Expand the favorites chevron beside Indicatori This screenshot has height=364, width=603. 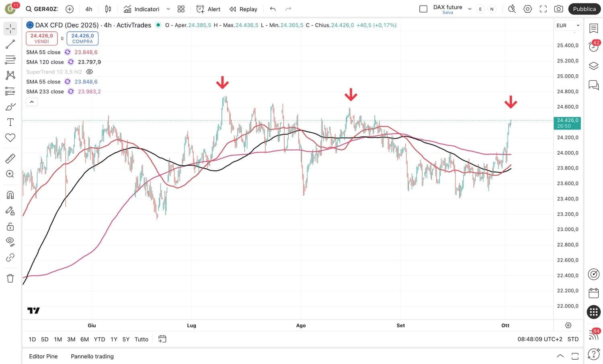pyautogui.click(x=168, y=9)
